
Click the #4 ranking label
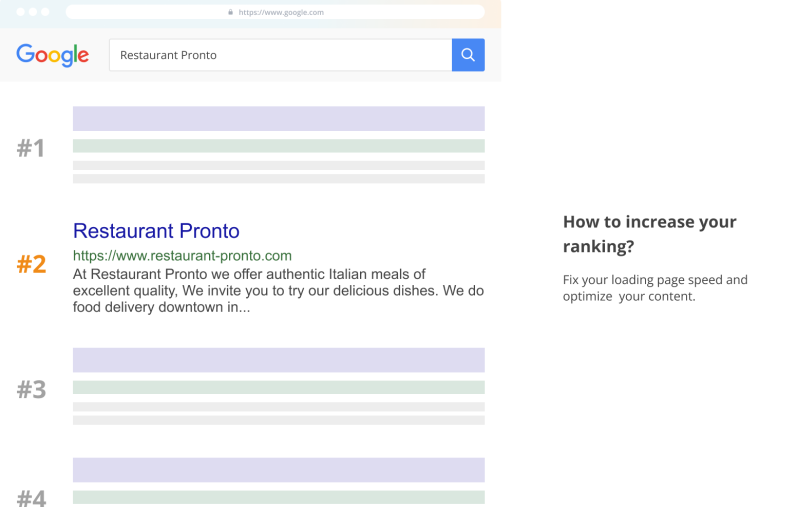[32, 497]
